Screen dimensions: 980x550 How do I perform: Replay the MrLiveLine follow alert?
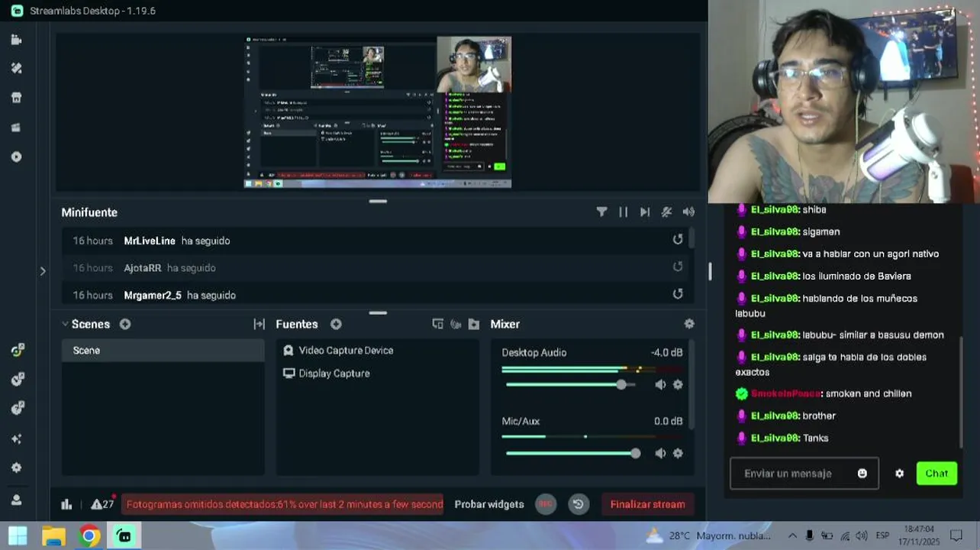tap(678, 240)
